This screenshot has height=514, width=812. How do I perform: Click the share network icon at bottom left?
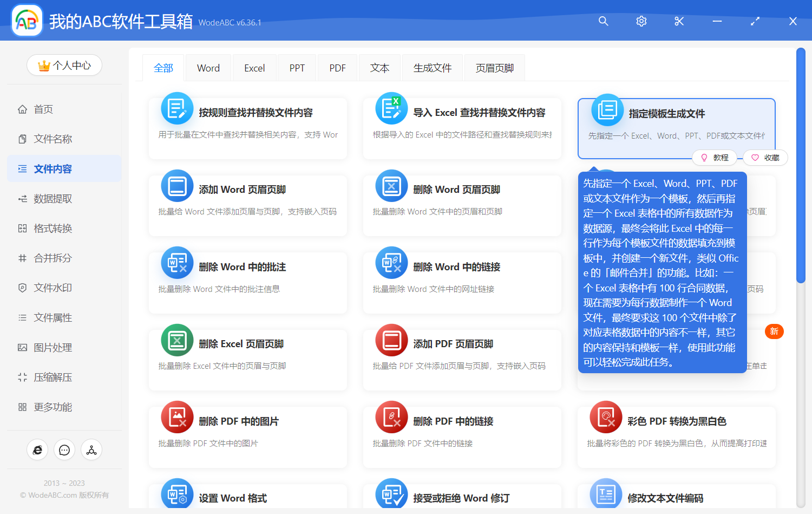tap(91, 450)
